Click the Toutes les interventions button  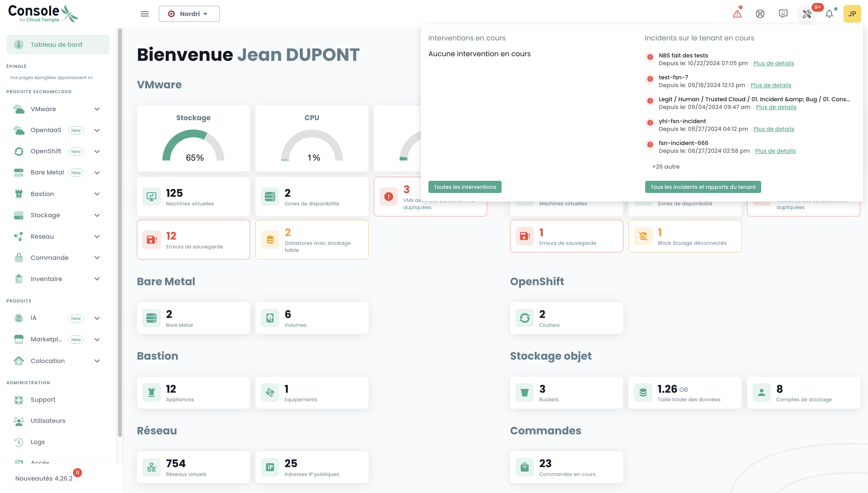465,187
